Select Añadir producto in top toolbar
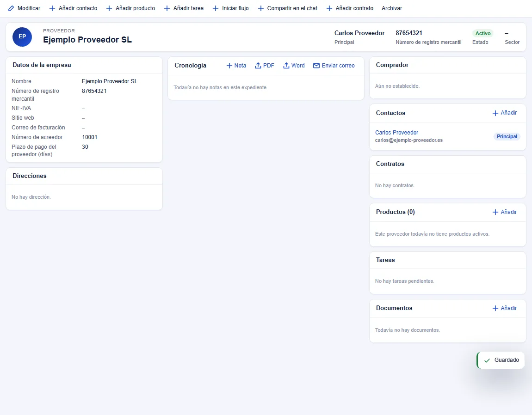Image resolution: width=532 pixels, height=415 pixels. (x=130, y=8)
